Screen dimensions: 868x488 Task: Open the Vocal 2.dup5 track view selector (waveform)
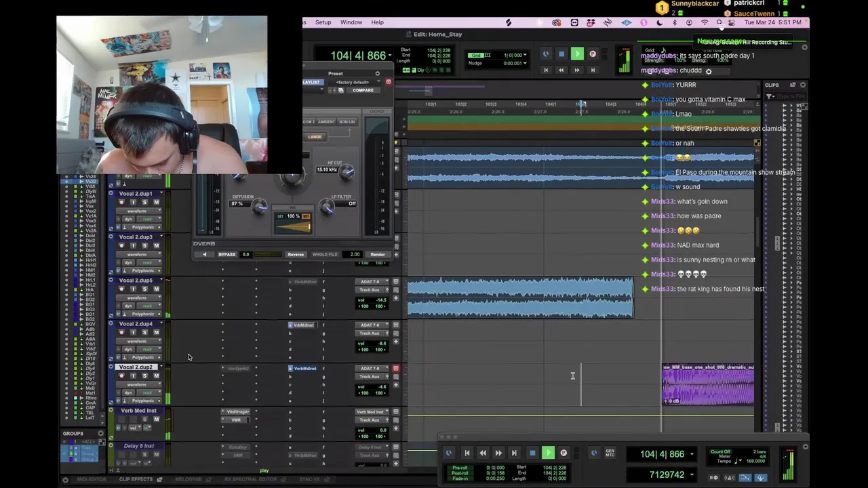tap(138, 298)
